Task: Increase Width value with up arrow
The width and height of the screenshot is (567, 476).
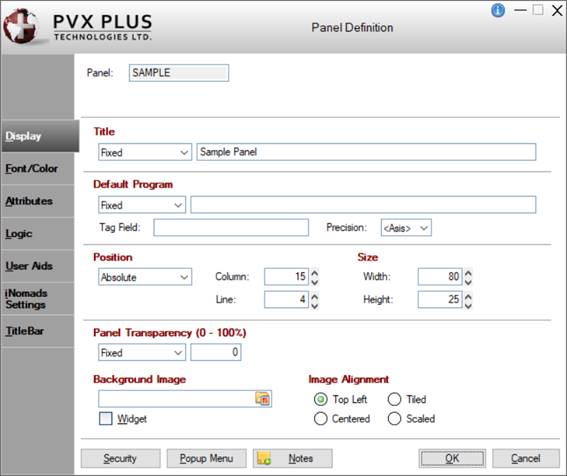Action: point(468,273)
